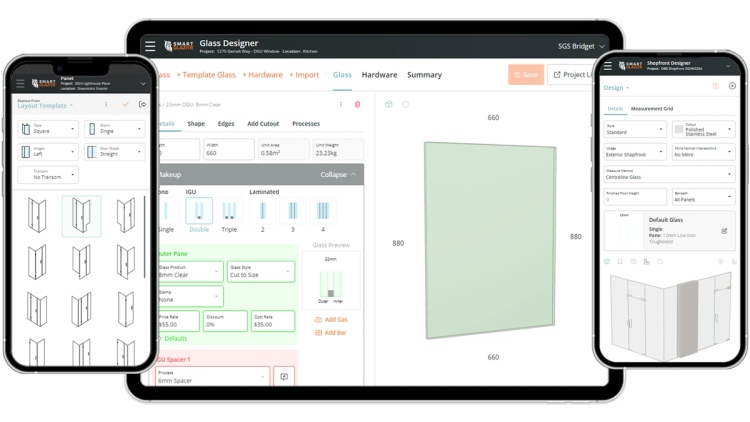Open Process 6mm Spacer dropdown
The image size is (750, 422).
pos(212,377)
